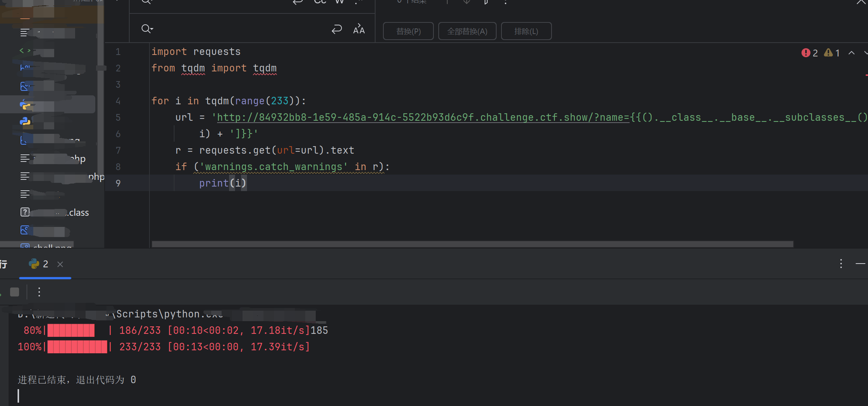Open more run toolbar options menu
The width and height of the screenshot is (868, 406).
pyautogui.click(x=39, y=292)
